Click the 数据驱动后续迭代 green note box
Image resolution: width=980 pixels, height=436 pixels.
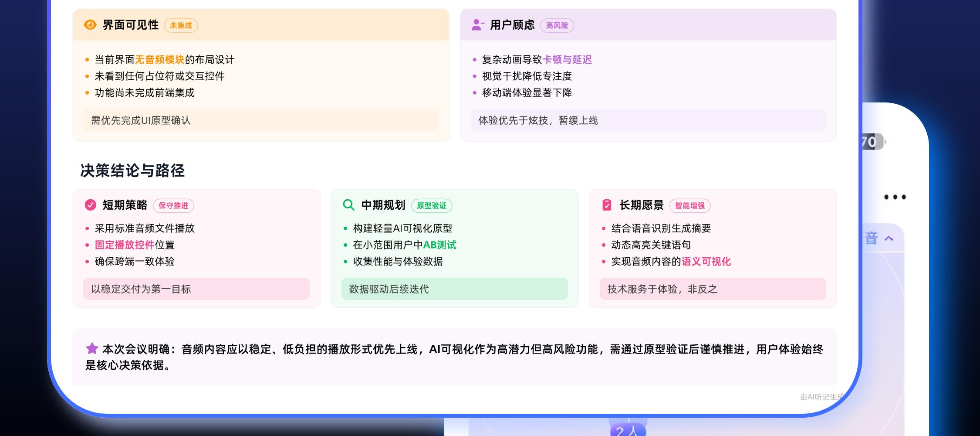click(454, 289)
